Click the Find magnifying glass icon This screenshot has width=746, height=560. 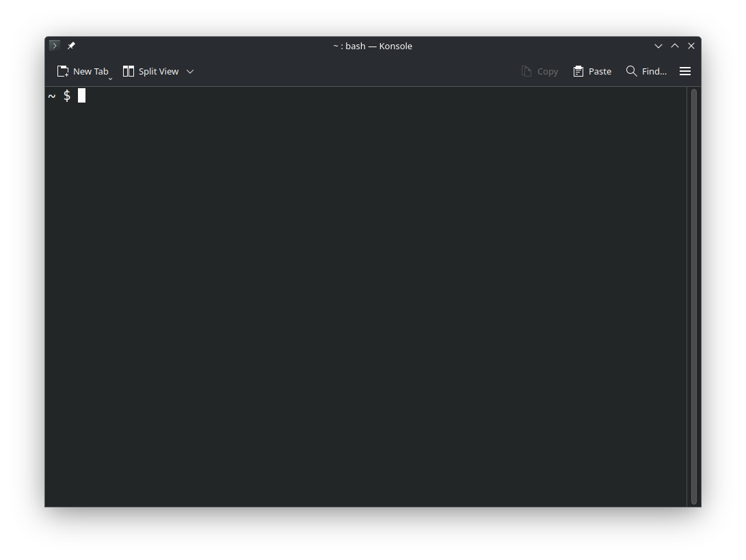630,70
